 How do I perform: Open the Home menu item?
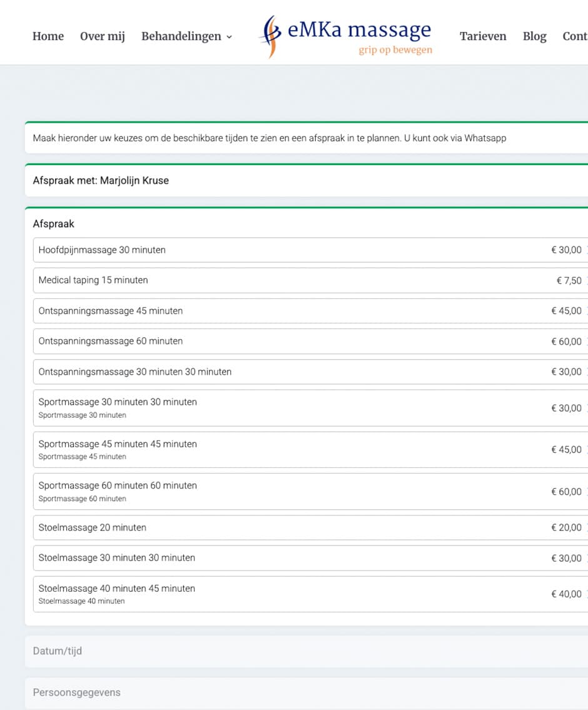pos(48,36)
